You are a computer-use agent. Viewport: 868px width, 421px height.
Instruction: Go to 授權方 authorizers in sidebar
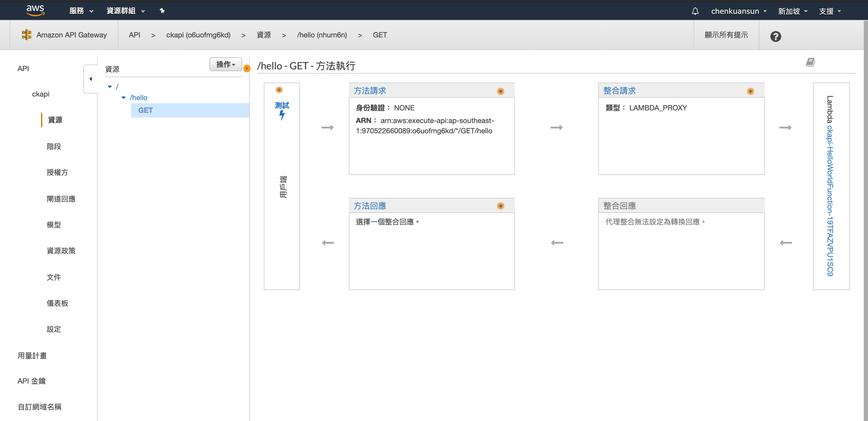[x=57, y=173]
